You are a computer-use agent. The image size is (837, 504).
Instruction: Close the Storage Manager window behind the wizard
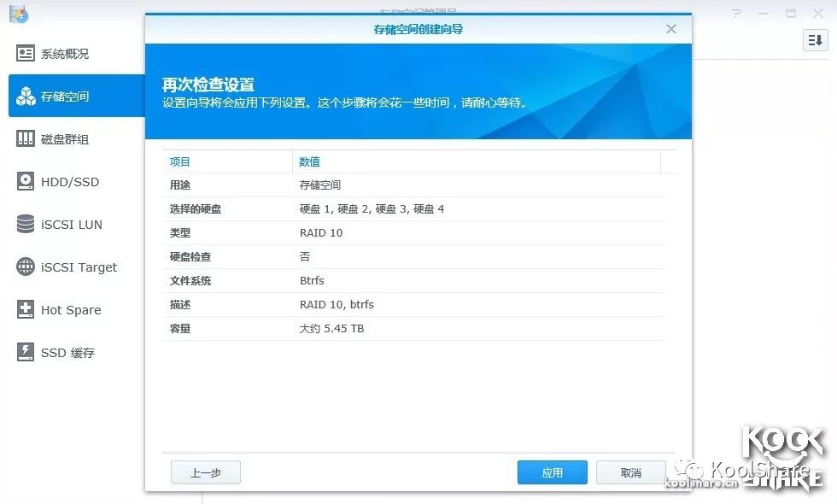(x=818, y=14)
